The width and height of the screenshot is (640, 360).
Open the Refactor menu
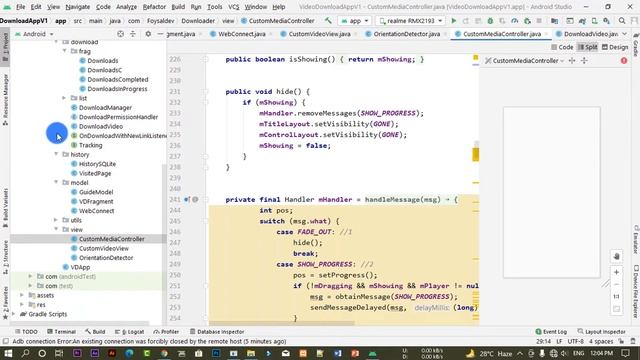[154, 7]
